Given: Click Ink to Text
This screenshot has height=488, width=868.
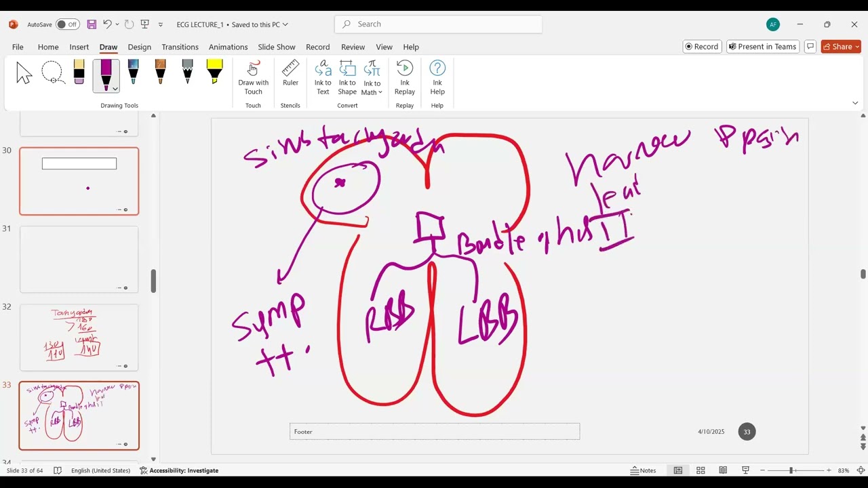Looking at the screenshot, I should (323, 78).
